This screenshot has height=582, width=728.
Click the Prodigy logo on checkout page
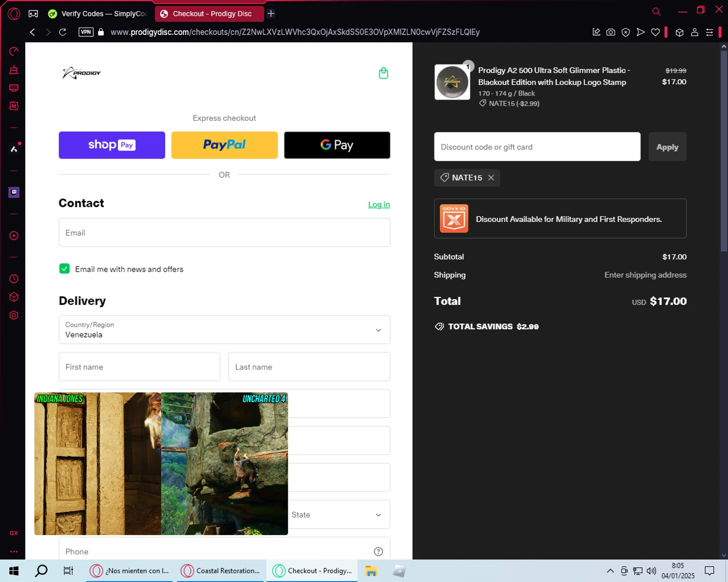click(82, 73)
